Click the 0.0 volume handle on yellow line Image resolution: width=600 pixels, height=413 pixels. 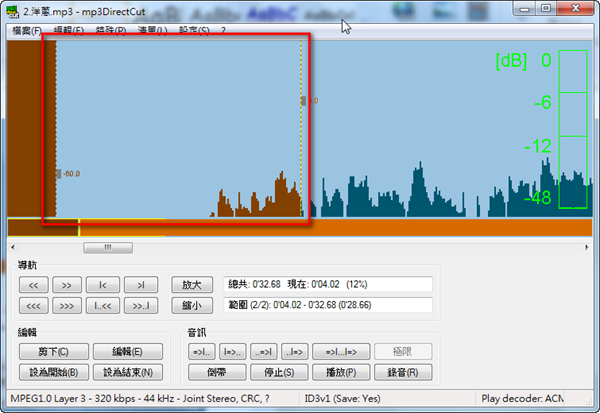click(303, 101)
